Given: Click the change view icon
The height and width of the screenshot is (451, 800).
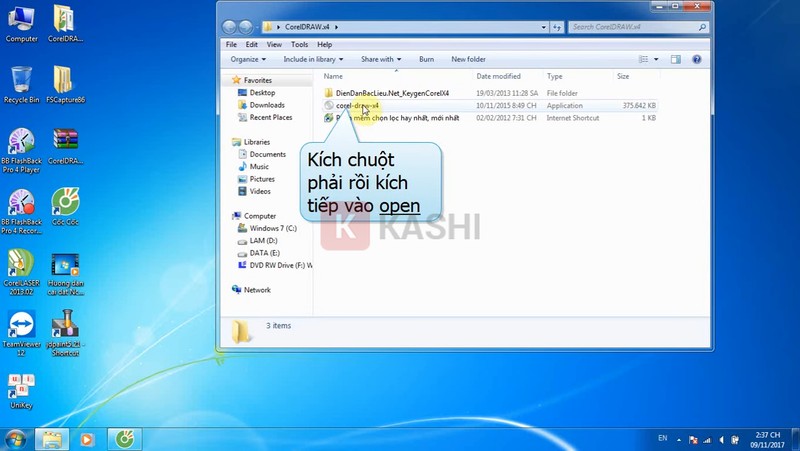Looking at the screenshot, I should pos(643,59).
